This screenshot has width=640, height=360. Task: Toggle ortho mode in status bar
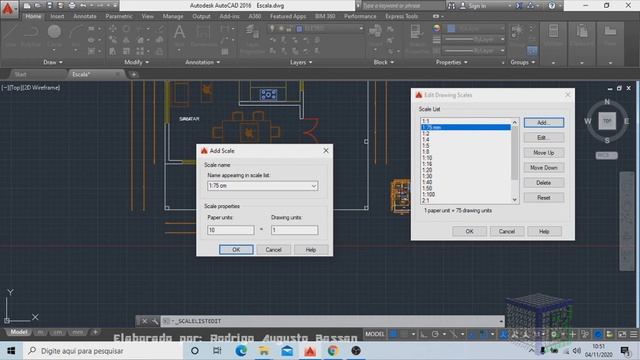pos(424,334)
